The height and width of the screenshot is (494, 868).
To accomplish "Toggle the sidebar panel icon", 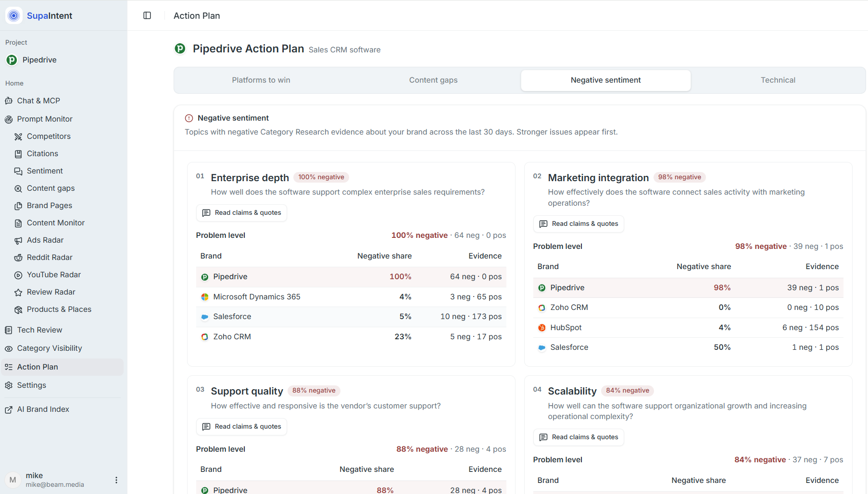I will 147,15.
